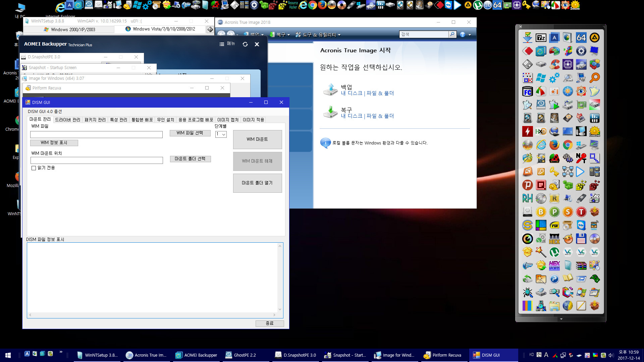This screenshot has width=644, height=362.
Task: Click the Acronis recovery green arrow icon
Action: [330, 112]
